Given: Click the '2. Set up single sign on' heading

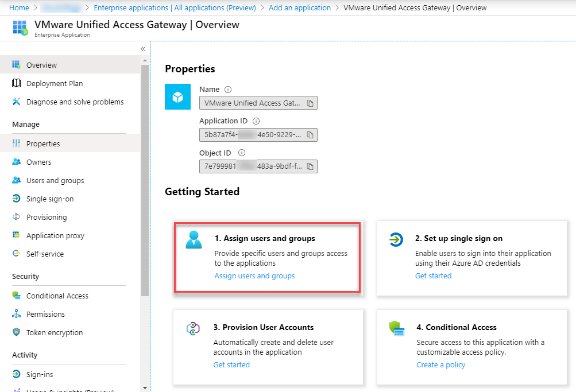Looking at the screenshot, I should coord(459,238).
